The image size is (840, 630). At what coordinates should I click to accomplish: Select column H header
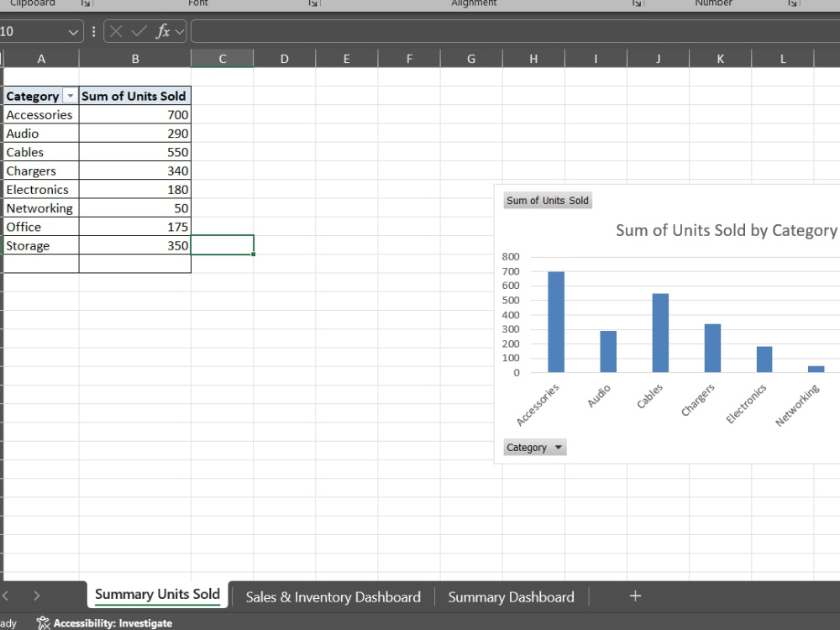pyautogui.click(x=533, y=59)
